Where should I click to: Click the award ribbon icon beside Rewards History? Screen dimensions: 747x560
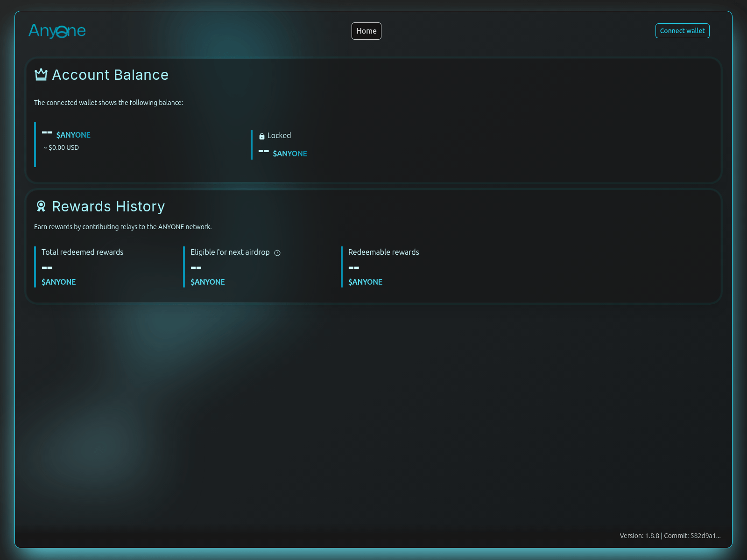coord(41,206)
